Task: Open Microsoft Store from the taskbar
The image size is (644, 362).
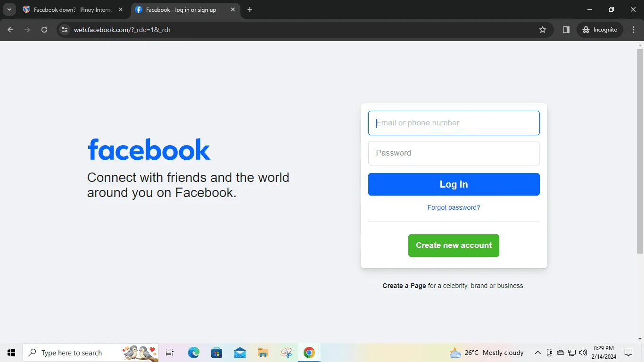Action: (217, 353)
